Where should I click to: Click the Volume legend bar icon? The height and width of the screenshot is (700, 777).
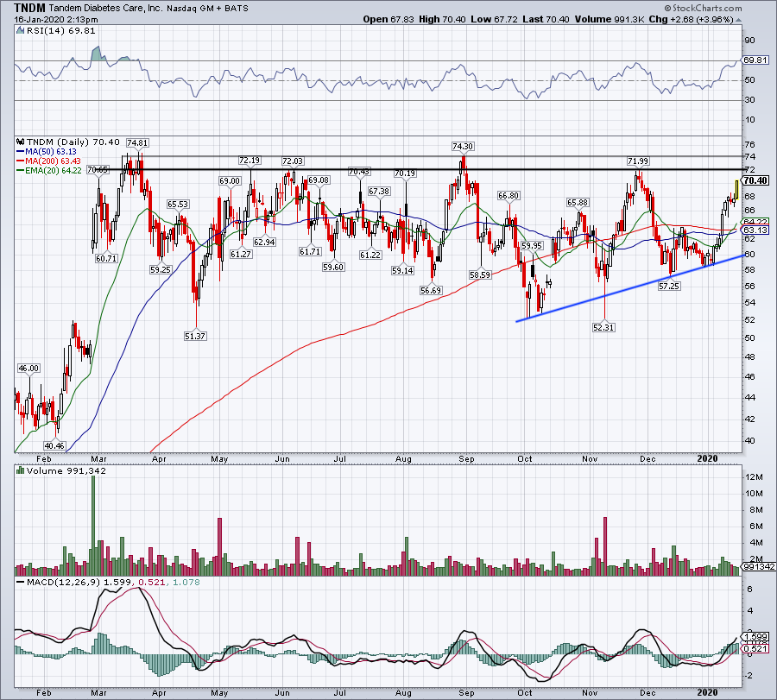pyautogui.click(x=21, y=470)
